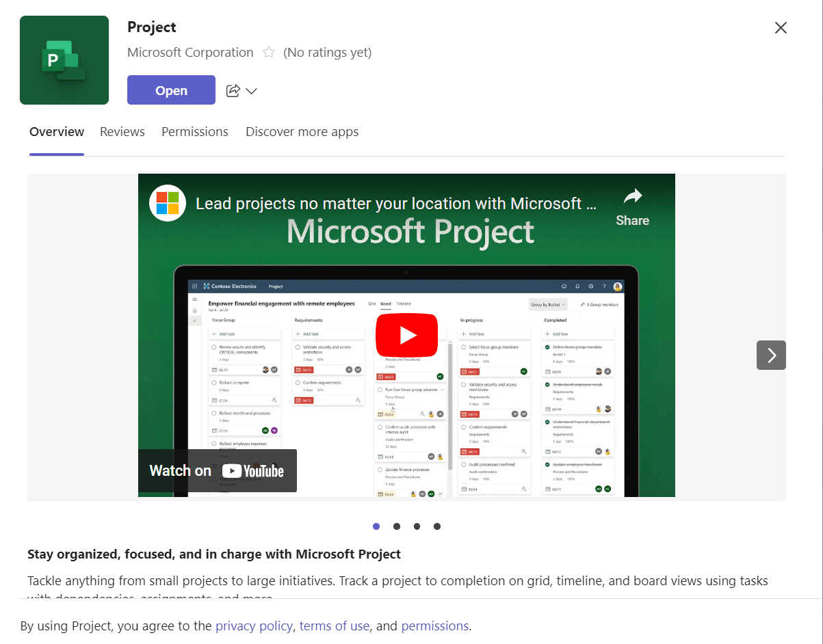Select the second carousel dot
Screen dimensions: 823x644
click(397, 526)
